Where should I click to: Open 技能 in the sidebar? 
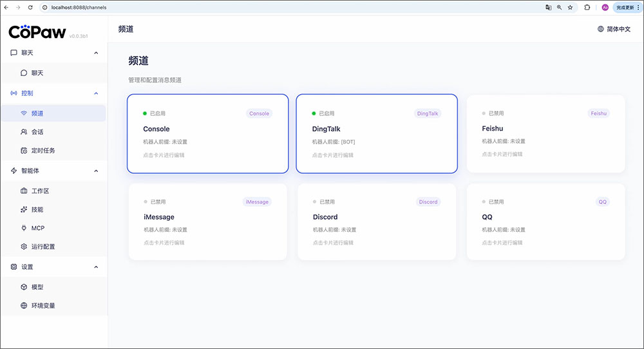coord(53,209)
